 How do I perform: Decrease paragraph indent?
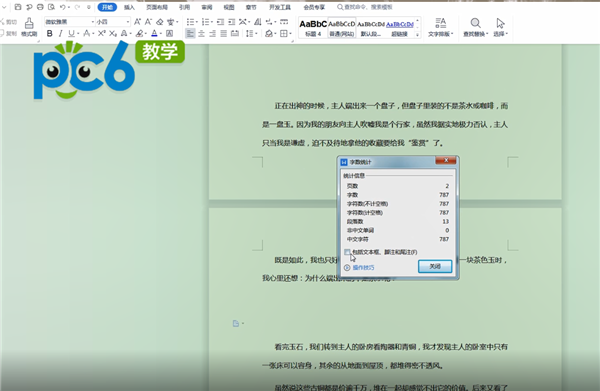[220, 22]
